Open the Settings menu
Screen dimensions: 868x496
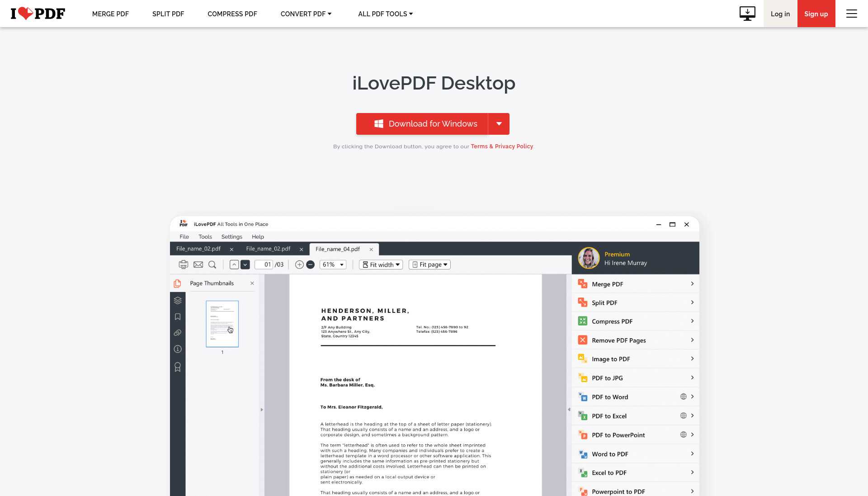[x=231, y=236]
